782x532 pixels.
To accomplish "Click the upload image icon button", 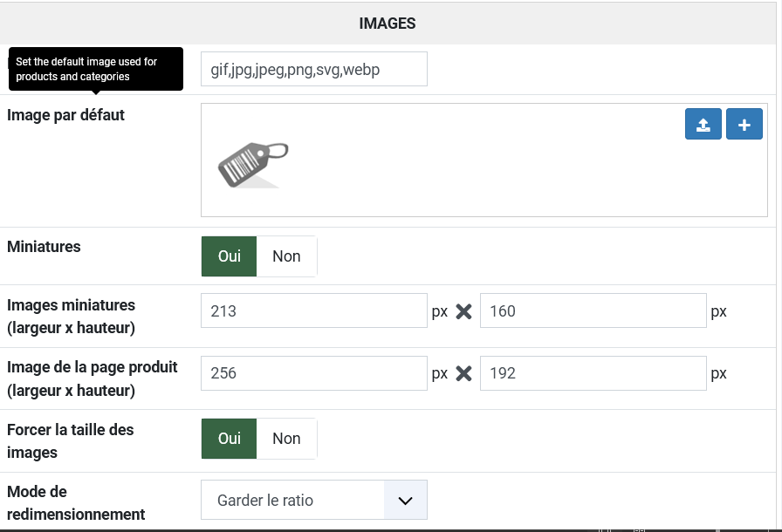I will [x=703, y=125].
